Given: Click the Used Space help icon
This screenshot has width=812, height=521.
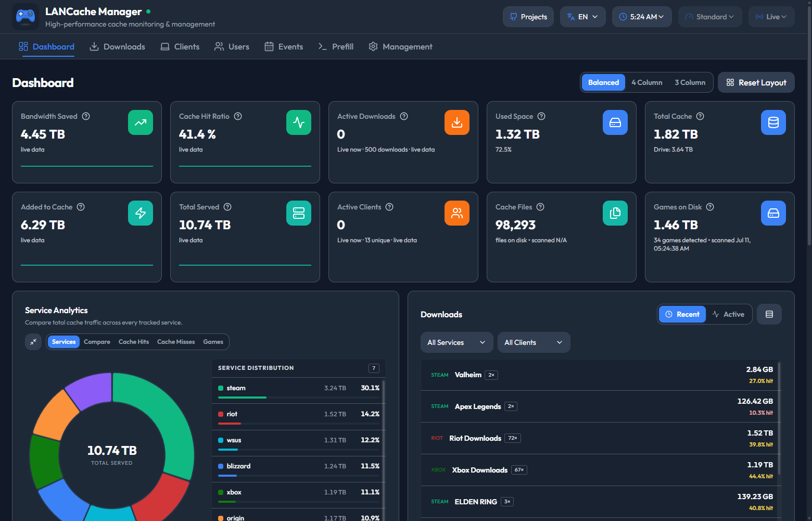Looking at the screenshot, I should pos(541,116).
